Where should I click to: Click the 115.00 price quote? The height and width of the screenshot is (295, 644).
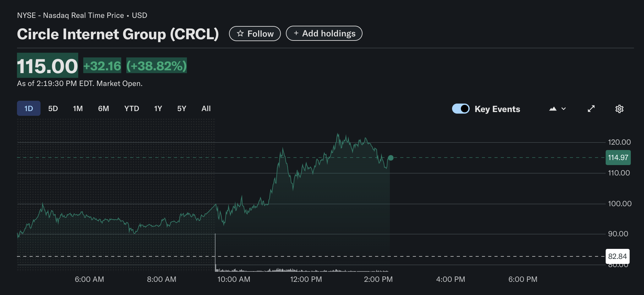(x=47, y=66)
